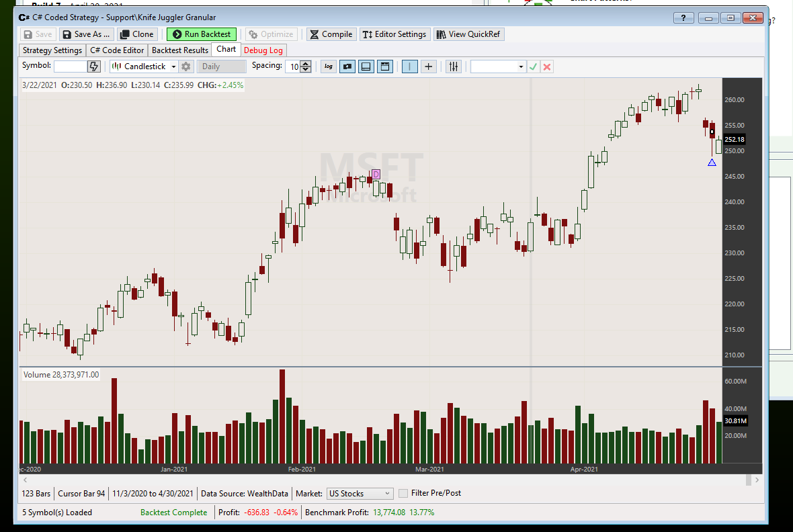Click the lightning bolt icon beside Symbol field
Viewport: 793px width, 532px height.
94,66
